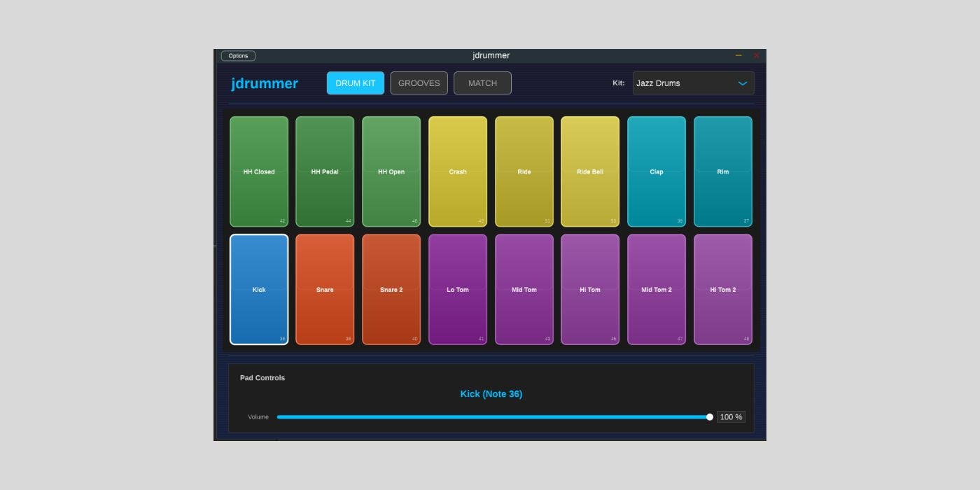
Task: Open the Options button in title bar
Action: [x=238, y=56]
